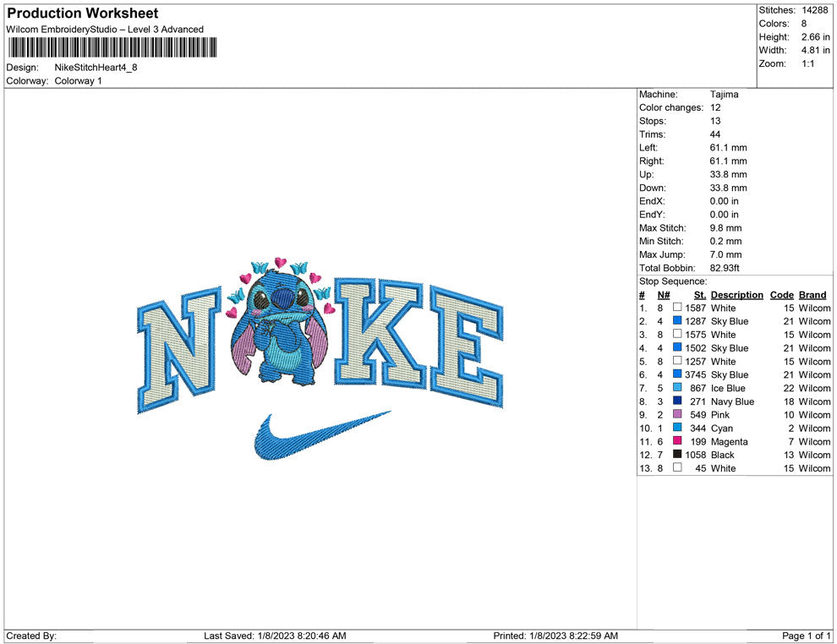Select the Cyan color swatch
Image resolution: width=837 pixels, height=644 pixels.
click(677, 428)
